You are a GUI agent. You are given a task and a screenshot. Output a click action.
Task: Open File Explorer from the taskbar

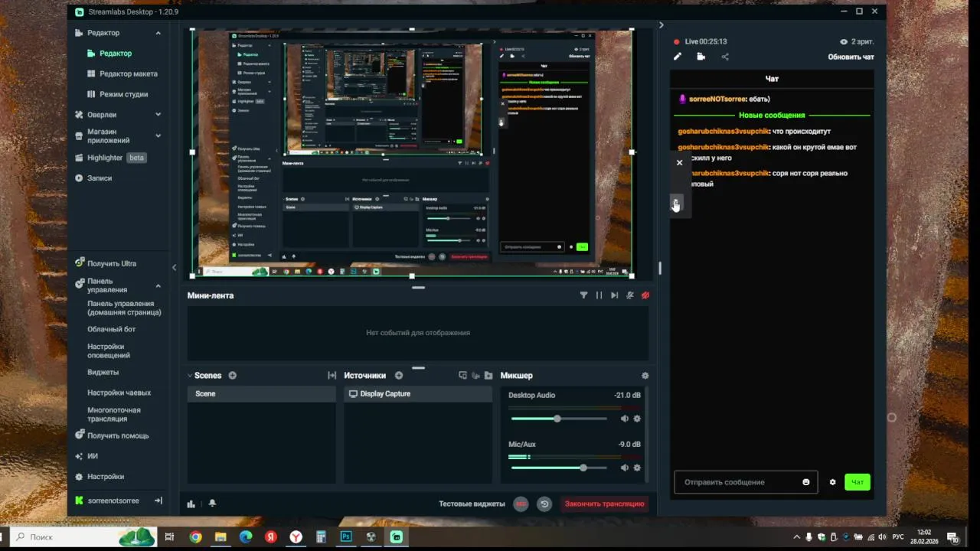(220, 537)
